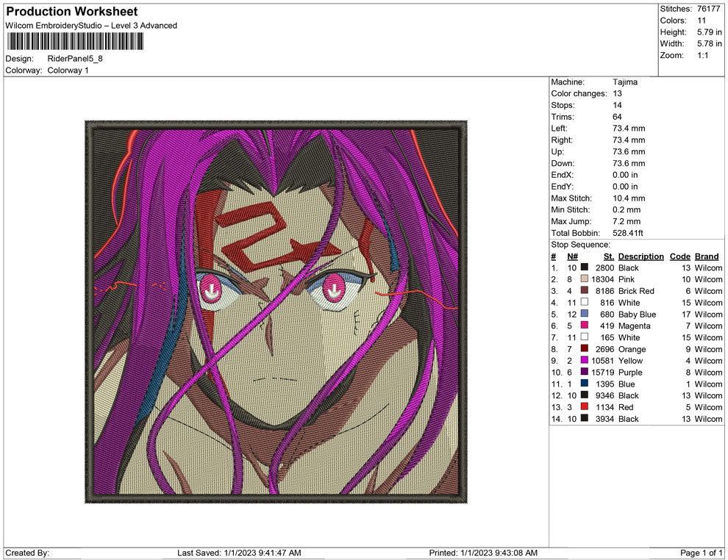Select the Magenta color swatch
This screenshot has width=728, height=560.
pyautogui.click(x=585, y=326)
